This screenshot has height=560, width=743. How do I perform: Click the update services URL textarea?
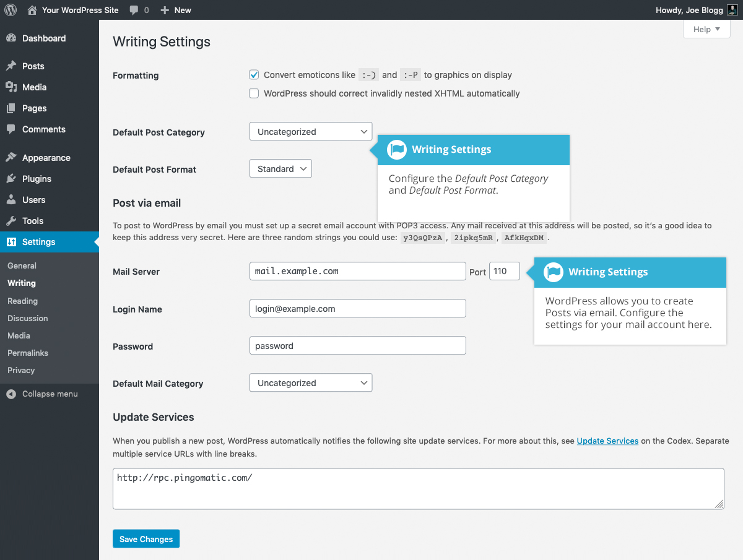pos(419,489)
